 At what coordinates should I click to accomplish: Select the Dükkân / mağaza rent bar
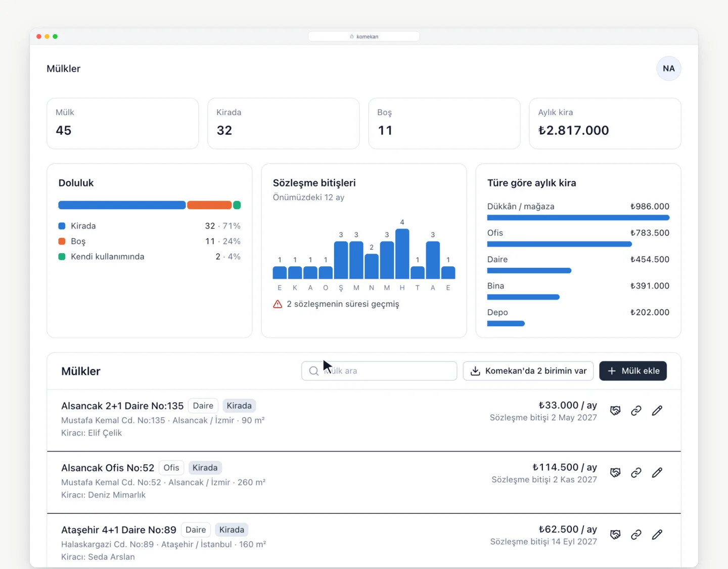click(578, 218)
